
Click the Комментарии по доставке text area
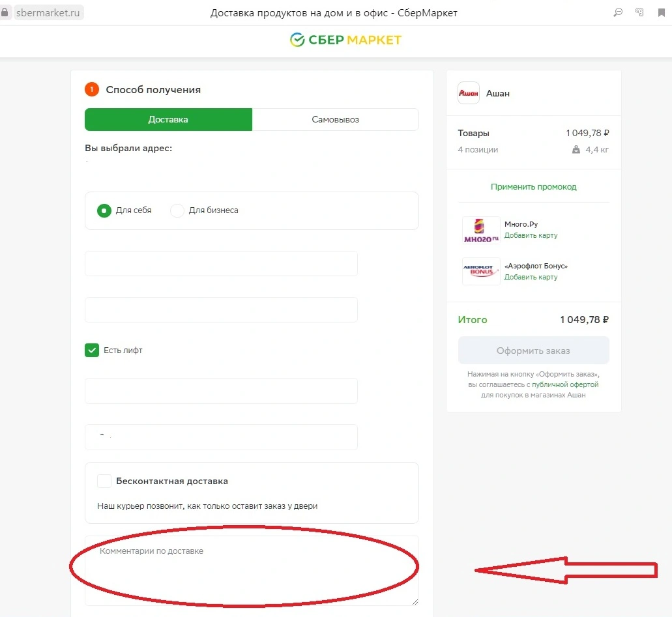[252, 570]
